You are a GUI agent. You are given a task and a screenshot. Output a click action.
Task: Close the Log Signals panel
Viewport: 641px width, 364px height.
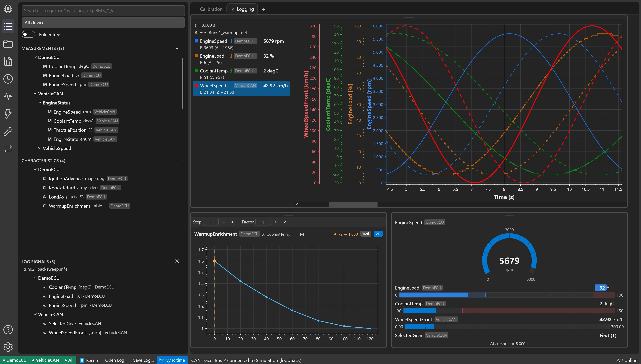tap(177, 261)
